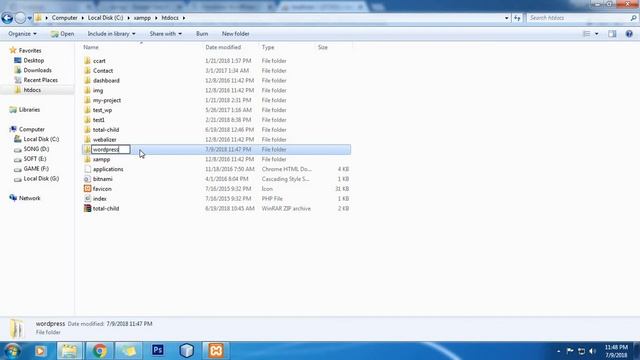Viewport: 640px width, 360px height.
Task: Open the view options dropdown arrow
Action: coord(597,34)
